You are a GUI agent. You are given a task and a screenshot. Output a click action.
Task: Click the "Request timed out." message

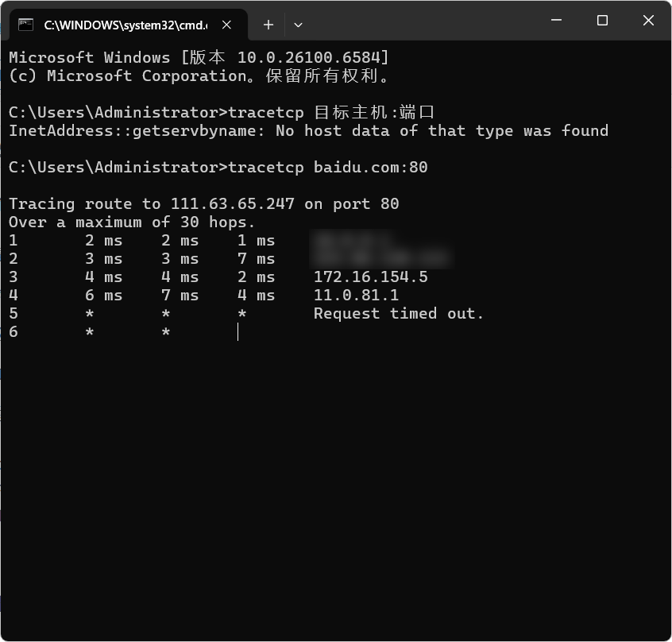click(399, 313)
